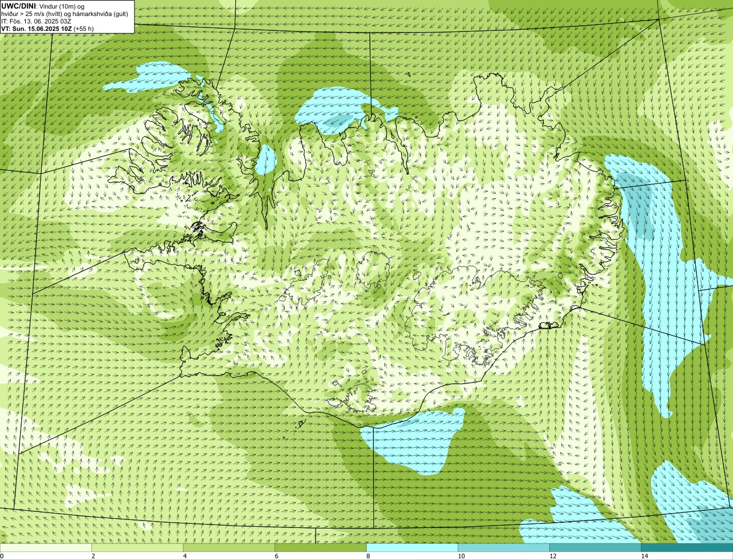Viewport: 733px width, 560px height.
Task: Click the scale label '2'
Action: pos(93,556)
